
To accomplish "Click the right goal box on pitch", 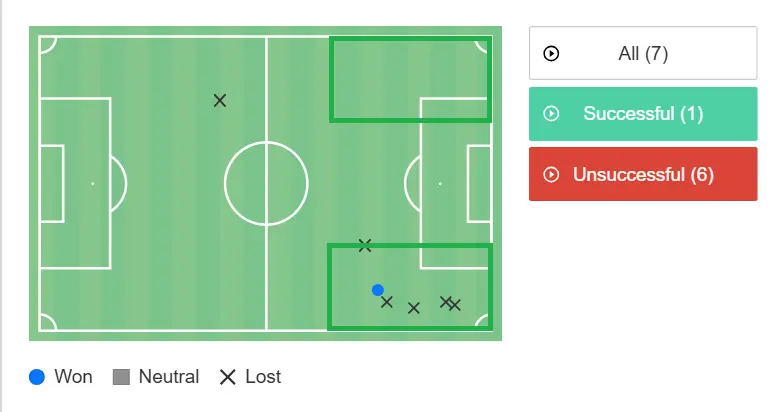I will (x=479, y=183).
